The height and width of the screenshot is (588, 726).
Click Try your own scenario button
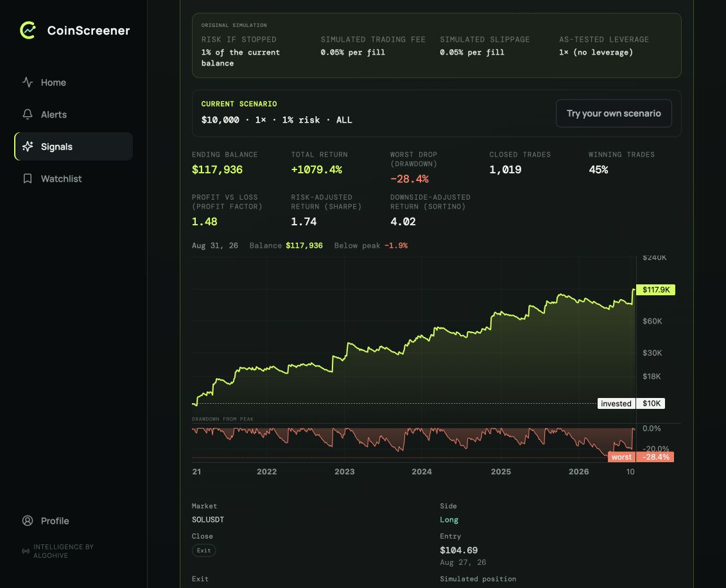point(614,114)
